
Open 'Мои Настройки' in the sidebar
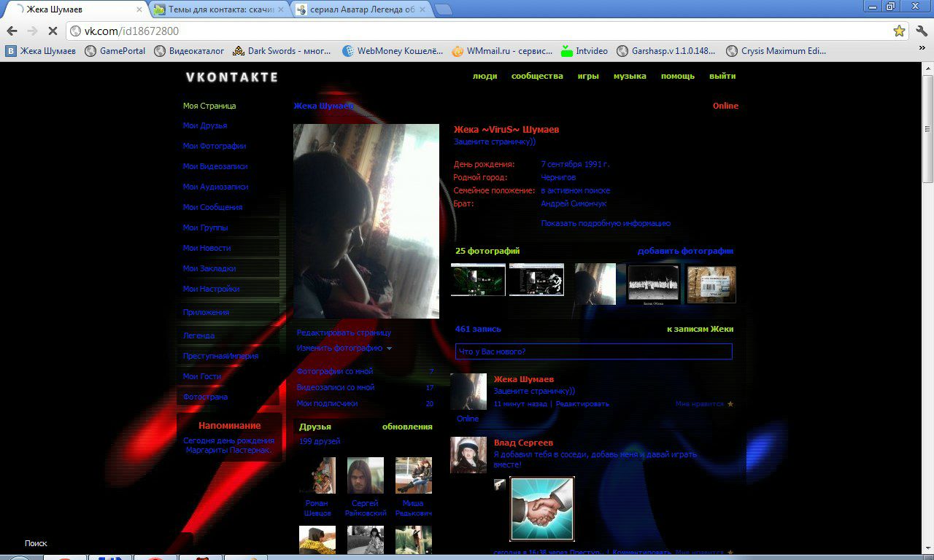pyautogui.click(x=212, y=289)
